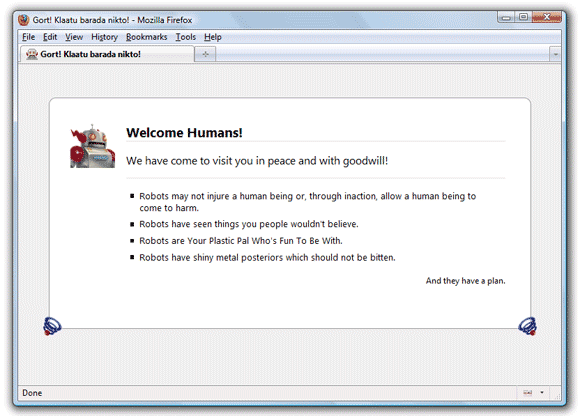Click the right blue spring foot icon
Image resolution: width=580 pixels, height=416 pixels.
click(527, 326)
